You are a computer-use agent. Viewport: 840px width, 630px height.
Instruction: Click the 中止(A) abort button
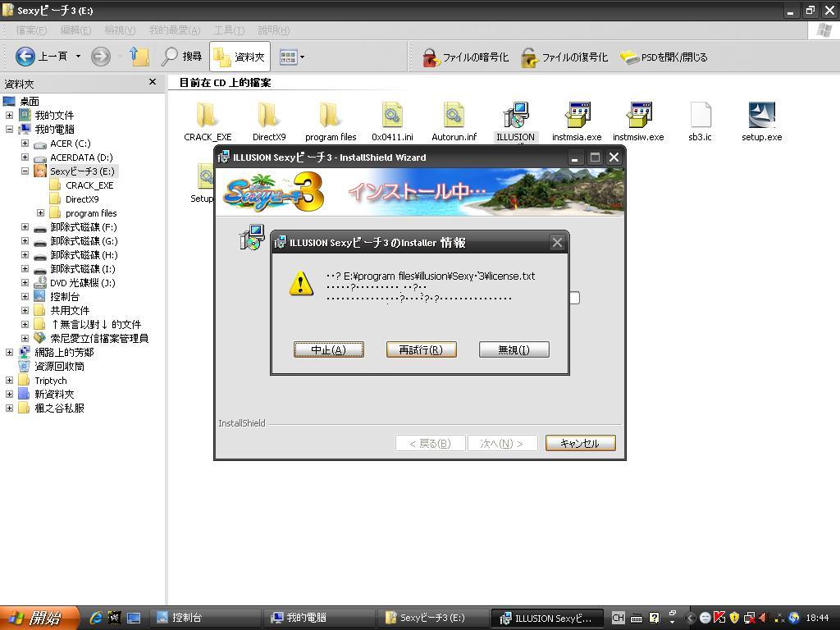click(x=328, y=349)
